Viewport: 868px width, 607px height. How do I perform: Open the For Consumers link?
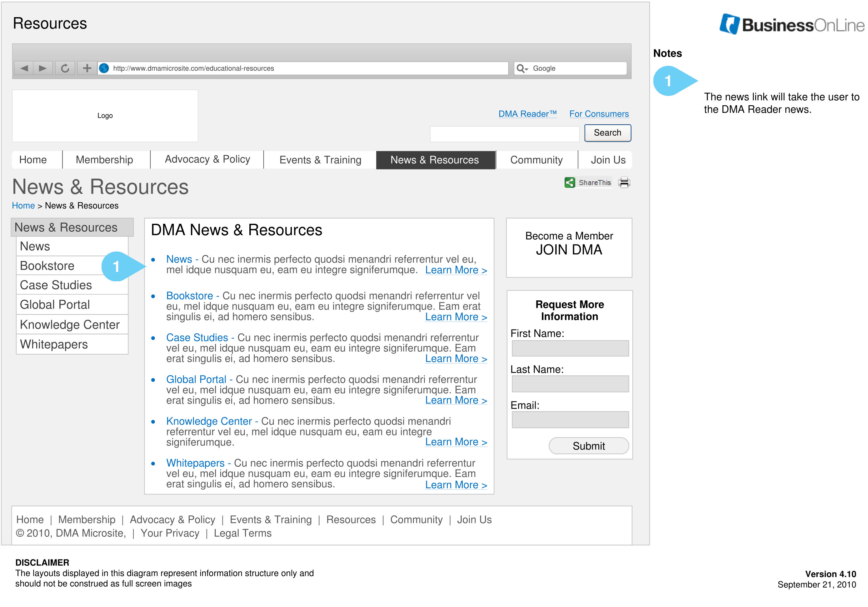(599, 114)
